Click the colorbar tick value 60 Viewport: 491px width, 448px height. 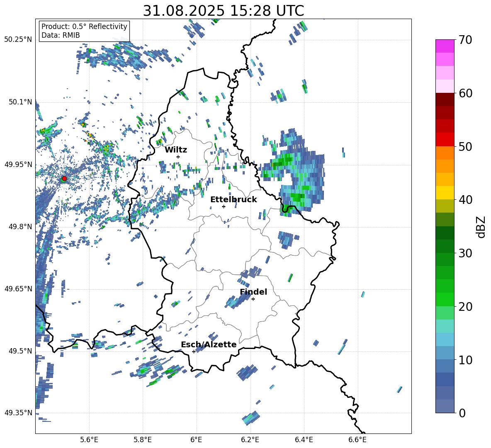click(x=465, y=93)
